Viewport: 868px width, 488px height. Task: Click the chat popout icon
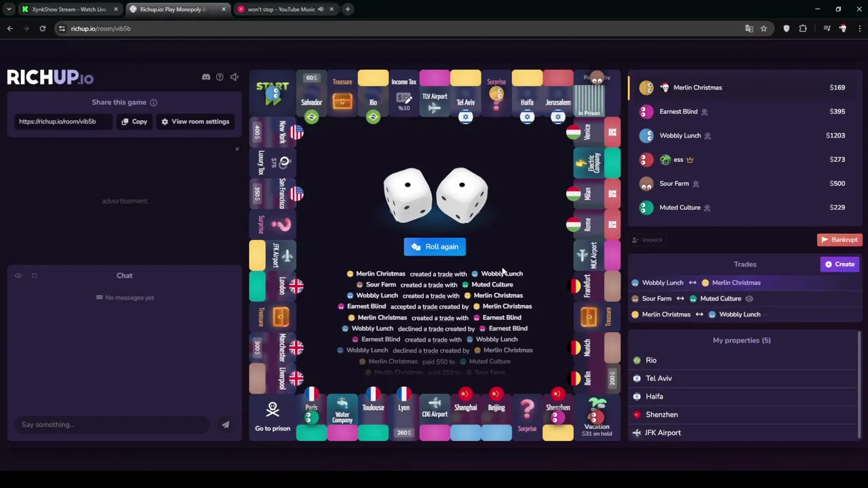pyautogui.click(x=34, y=276)
